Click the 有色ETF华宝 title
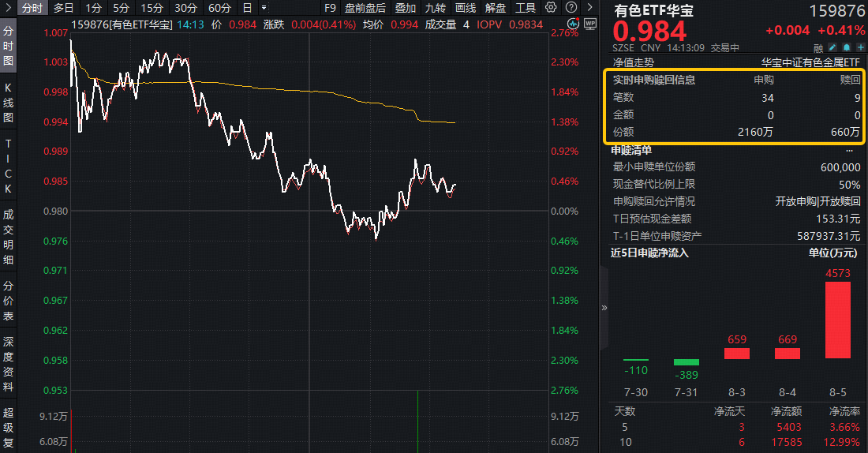Screen dimensions: 868x453 (653, 10)
